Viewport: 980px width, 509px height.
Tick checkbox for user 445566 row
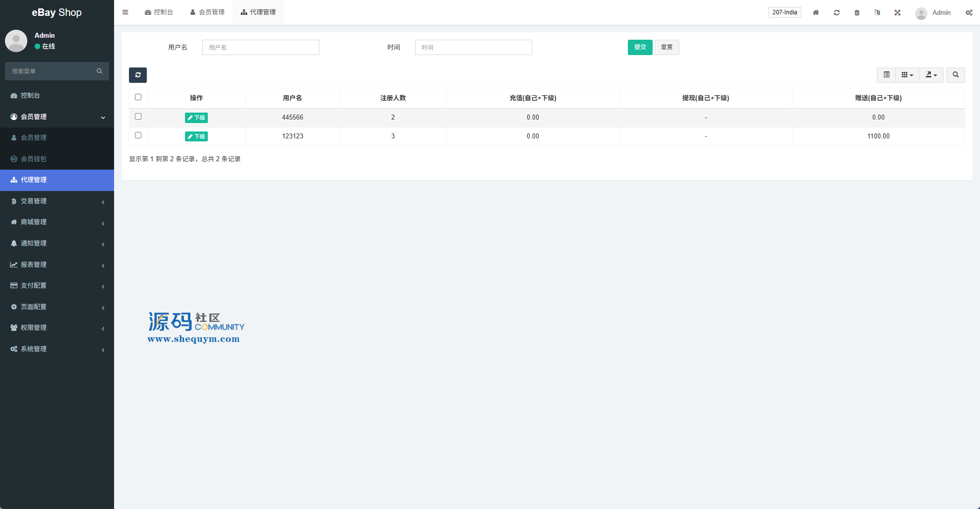pos(138,117)
